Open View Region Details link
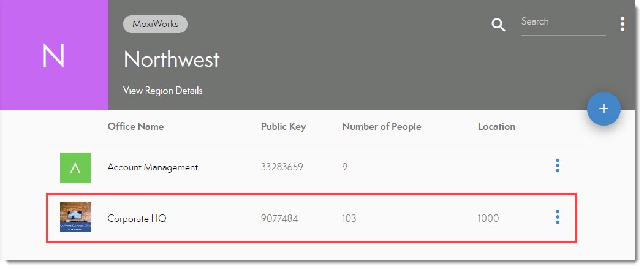Screen dimensions: 644x269 [x=162, y=91]
